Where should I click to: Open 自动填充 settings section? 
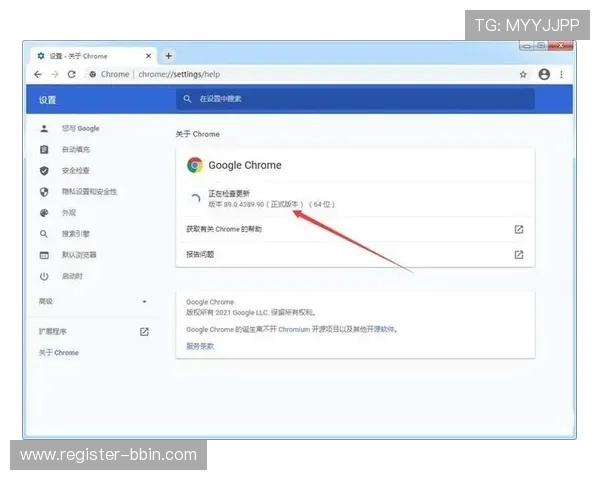click(76, 149)
